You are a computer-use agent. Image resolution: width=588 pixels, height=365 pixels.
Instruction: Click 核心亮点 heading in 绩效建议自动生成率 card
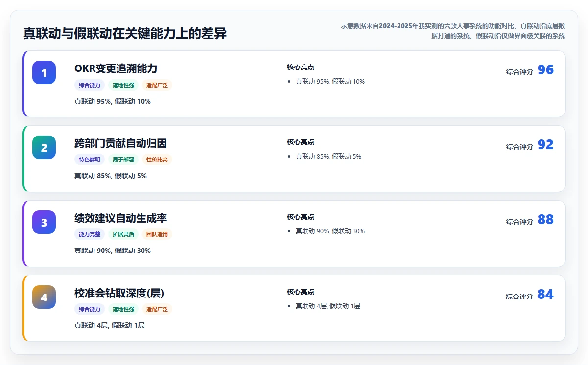(x=301, y=217)
